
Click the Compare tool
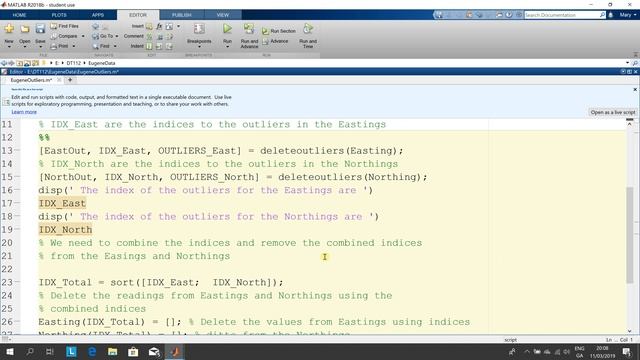[64, 36]
